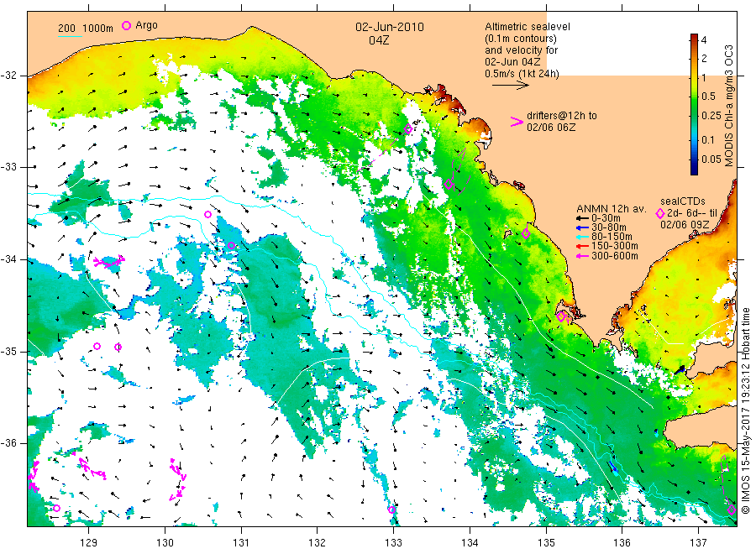
Task: Click the Argo float marker just south of -35 near 129E
Action: [x=97, y=347]
